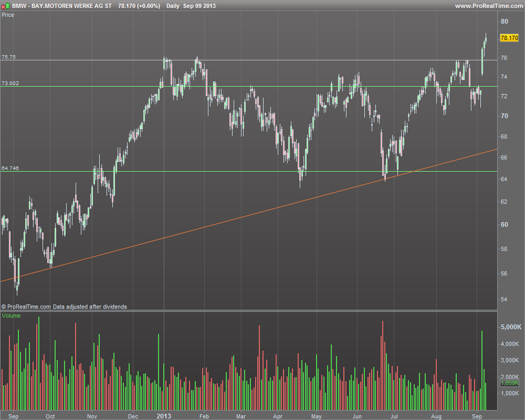Click the 70 price axis value
The height and width of the screenshot is (420, 525).
[x=504, y=116]
